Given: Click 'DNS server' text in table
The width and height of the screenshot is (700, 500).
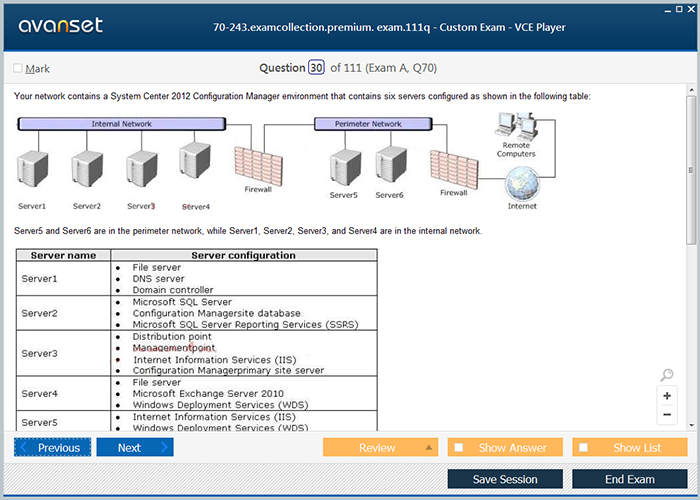Looking at the screenshot, I should (x=158, y=279).
